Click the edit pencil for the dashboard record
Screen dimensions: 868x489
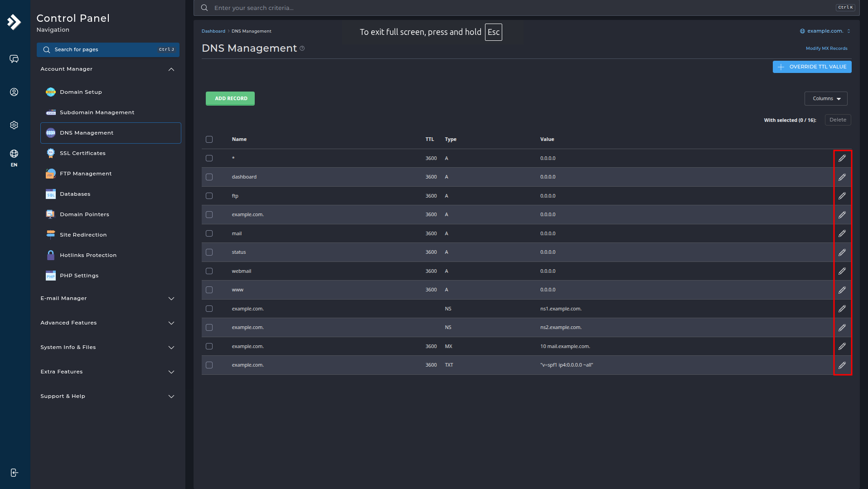(842, 177)
